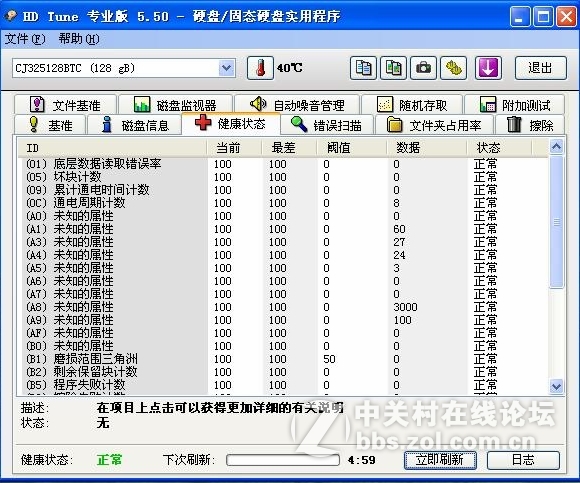The height and width of the screenshot is (483, 580).
Task: Click the scrollbar down arrow
Action: pyautogui.click(x=556, y=386)
